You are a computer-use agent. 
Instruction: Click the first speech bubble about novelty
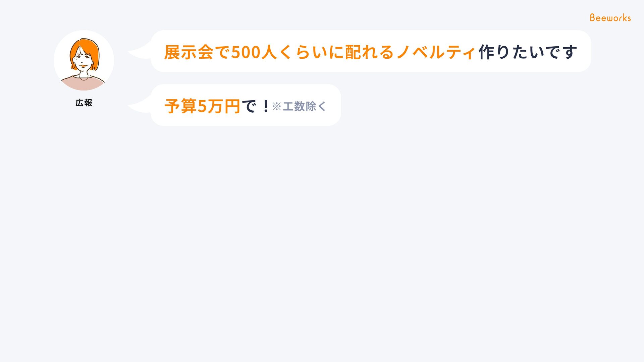371,51
